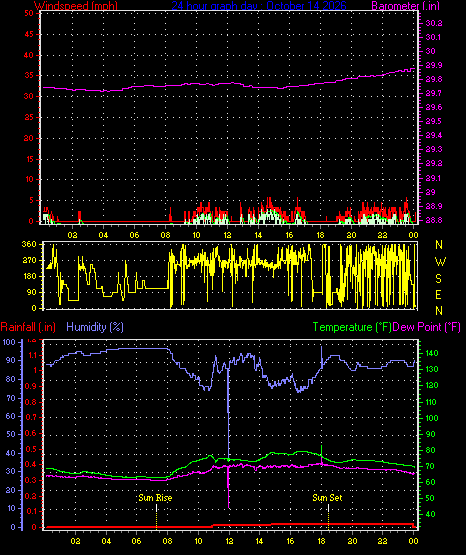Click the '29.7' barometer axis value
The image size is (466, 555).
pos(433,93)
